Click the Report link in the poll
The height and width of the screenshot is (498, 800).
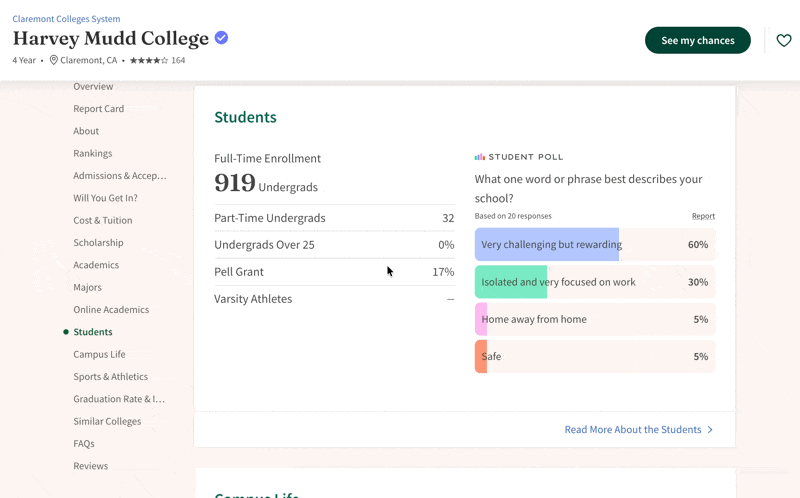pos(703,216)
